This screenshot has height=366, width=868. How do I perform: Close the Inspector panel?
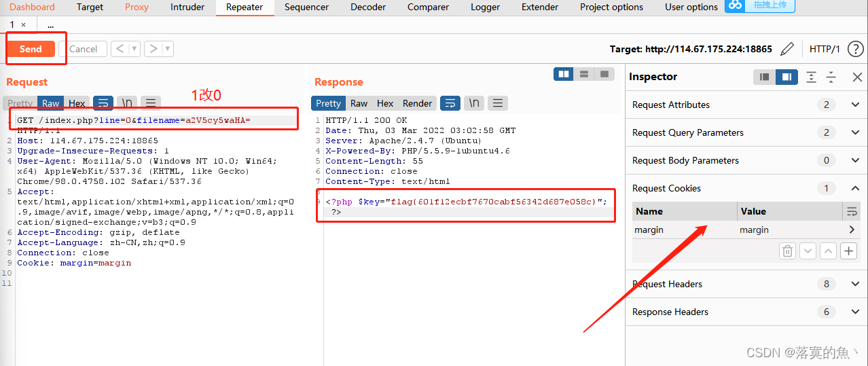pyautogui.click(x=857, y=77)
